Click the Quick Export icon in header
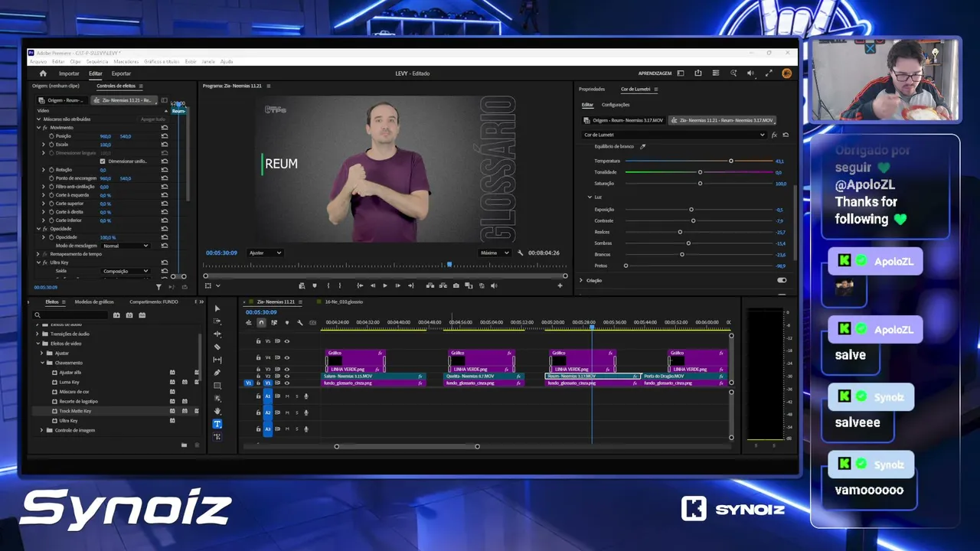Image resolution: width=980 pixels, height=551 pixels. (x=698, y=73)
